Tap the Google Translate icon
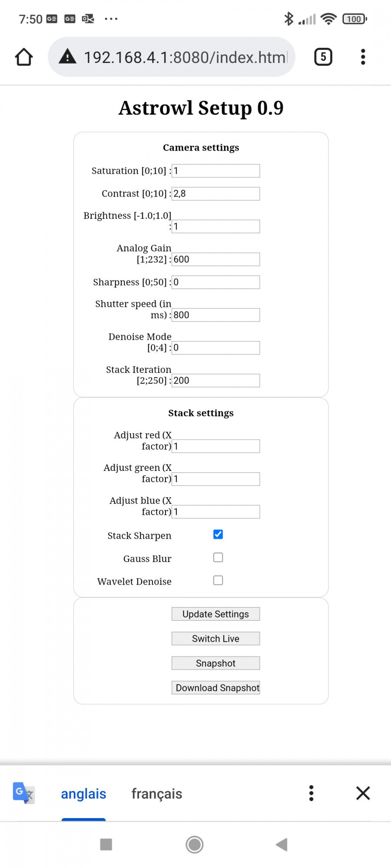 (23, 793)
